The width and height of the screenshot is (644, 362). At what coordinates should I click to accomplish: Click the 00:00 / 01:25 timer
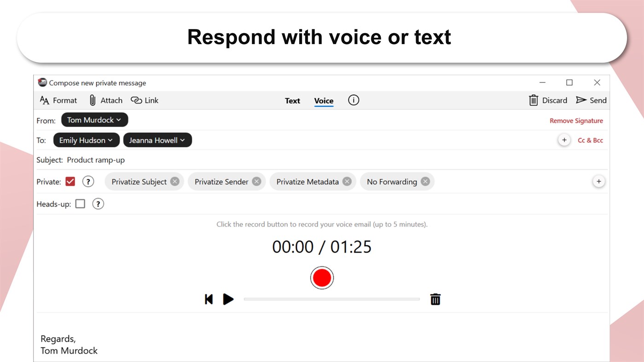[322, 247]
